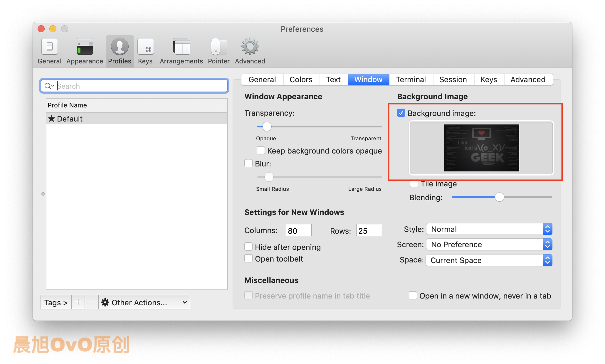Open the Arrangements preferences pane
Viewport: 605px width, 364px height.
(x=181, y=51)
